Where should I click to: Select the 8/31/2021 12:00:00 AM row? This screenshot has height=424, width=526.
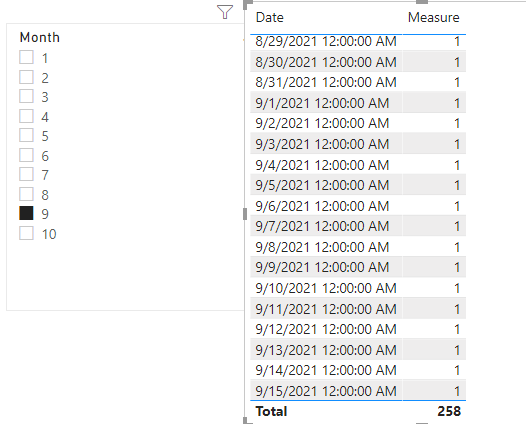tap(358, 83)
